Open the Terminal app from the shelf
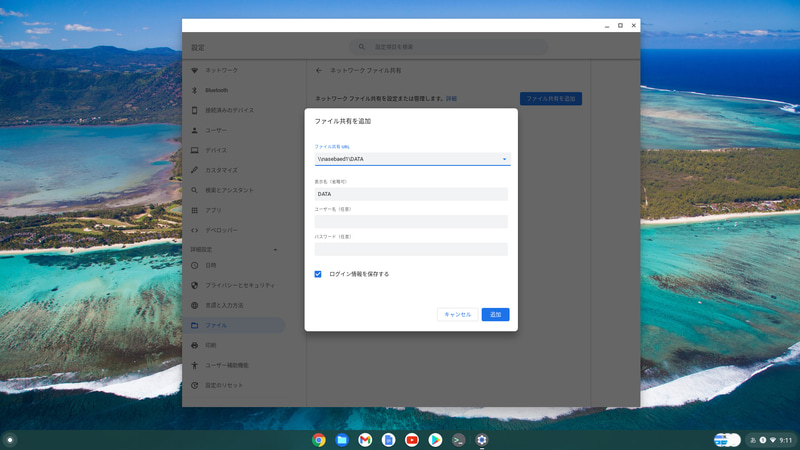Viewport: 800px width, 450px height. [458, 440]
